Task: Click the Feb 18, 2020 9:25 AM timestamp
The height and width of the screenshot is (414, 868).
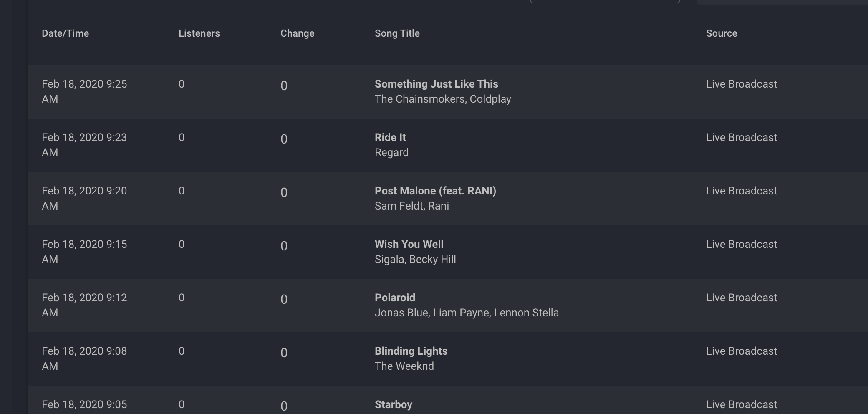Action: (x=84, y=91)
